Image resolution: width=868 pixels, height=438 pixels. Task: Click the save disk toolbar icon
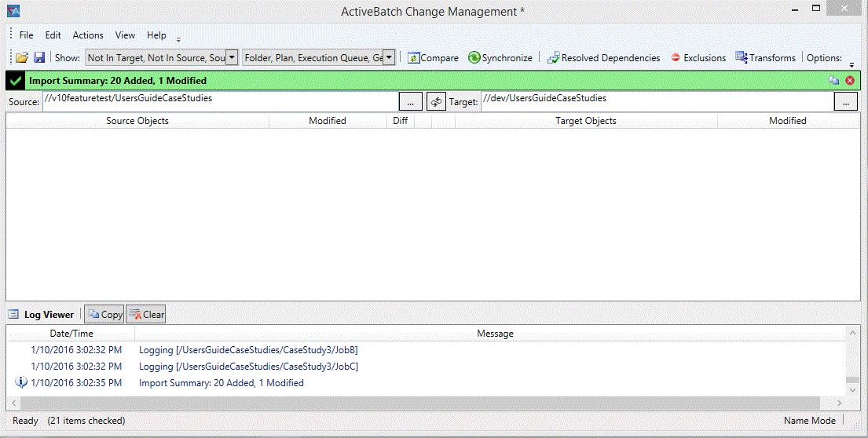click(39, 57)
